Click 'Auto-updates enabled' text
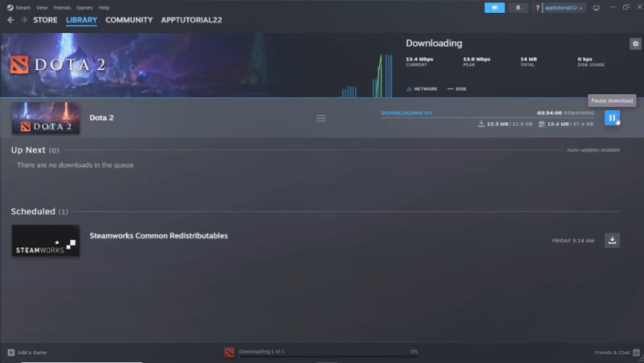644x363 pixels. (x=593, y=150)
